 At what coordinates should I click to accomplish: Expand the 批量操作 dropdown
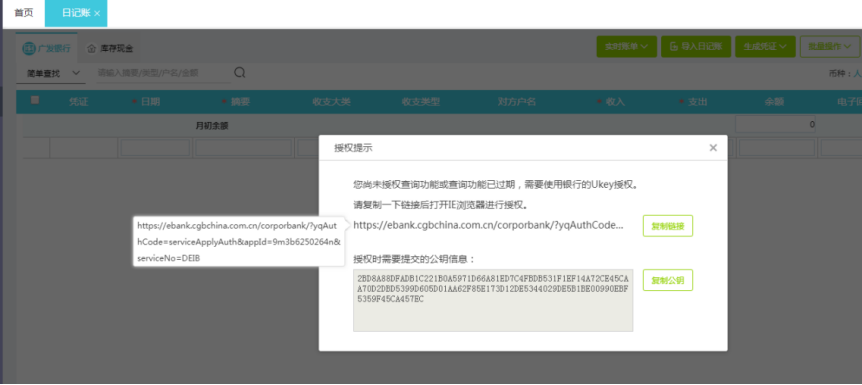(x=830, y=47)
